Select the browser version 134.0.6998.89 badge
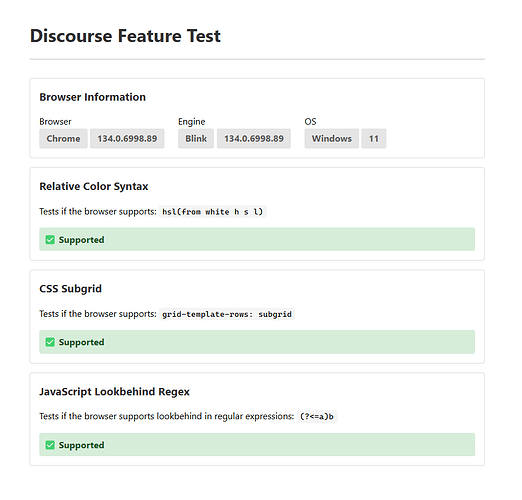The image size is (522, 500). pos(127,138)
